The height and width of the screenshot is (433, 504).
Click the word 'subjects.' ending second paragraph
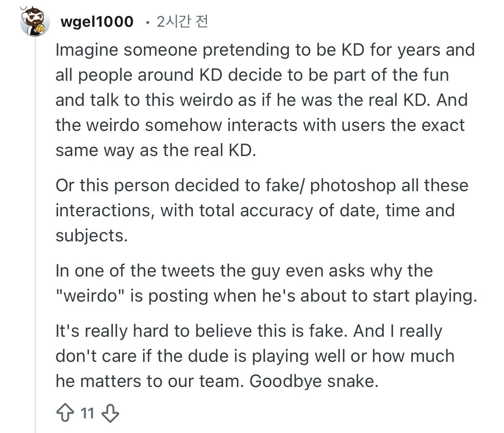click(91, 236)
